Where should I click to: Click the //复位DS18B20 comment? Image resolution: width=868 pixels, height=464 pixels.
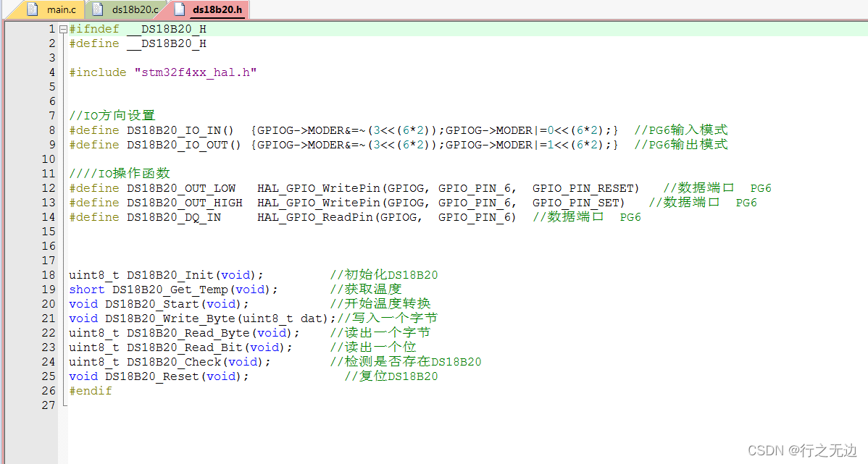(x=391, y=376)
